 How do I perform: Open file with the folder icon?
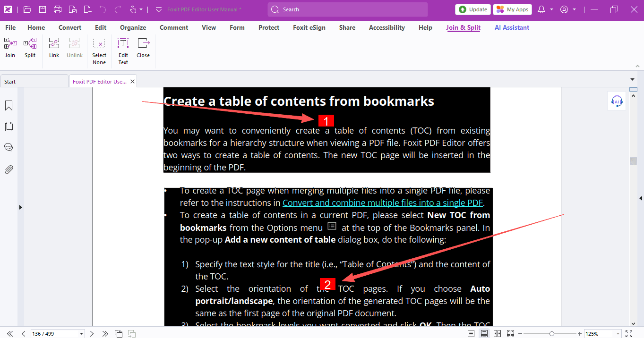pyautogui.click(x=27, y=9)
